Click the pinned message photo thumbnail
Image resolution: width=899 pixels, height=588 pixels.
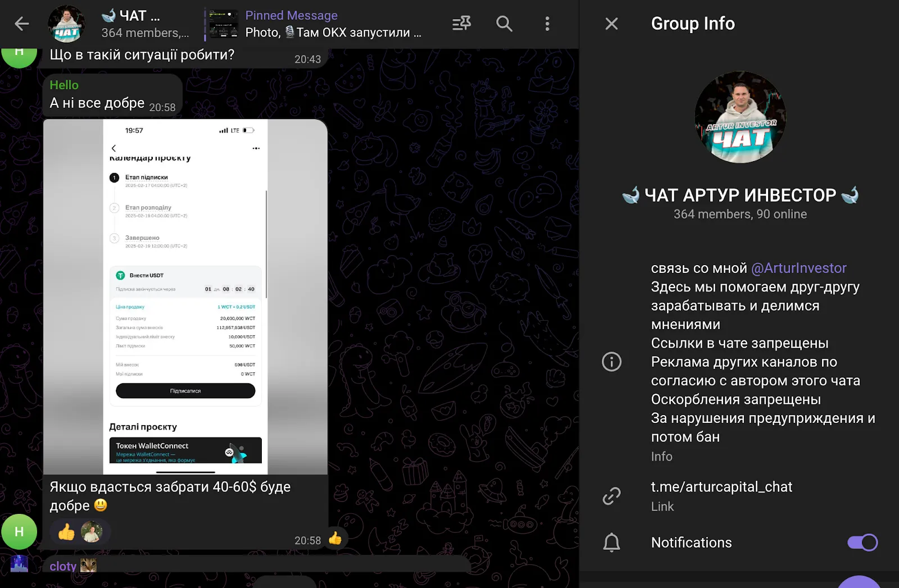pyautogui.click(x=223, y=24)
